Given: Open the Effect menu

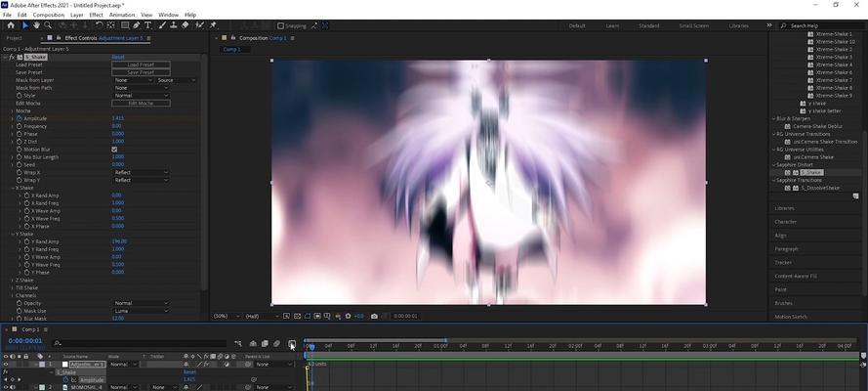Looking at the screenshot, I should pyautogui.click(x=96, y=15).
